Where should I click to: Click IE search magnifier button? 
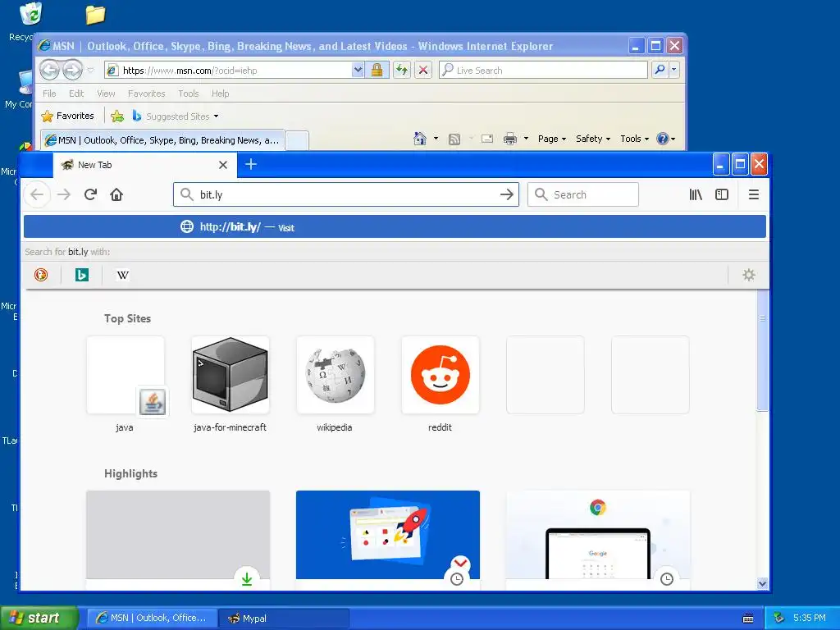tap(660, 70)
